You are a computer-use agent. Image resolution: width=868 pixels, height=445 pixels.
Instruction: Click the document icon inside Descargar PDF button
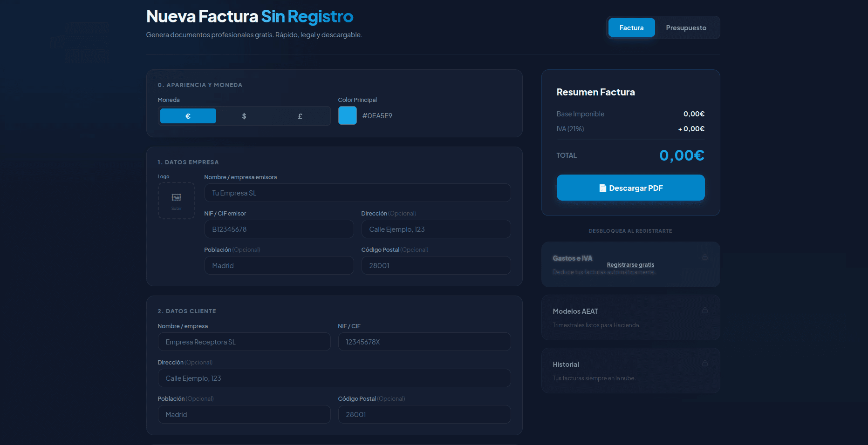pos(602,188)
